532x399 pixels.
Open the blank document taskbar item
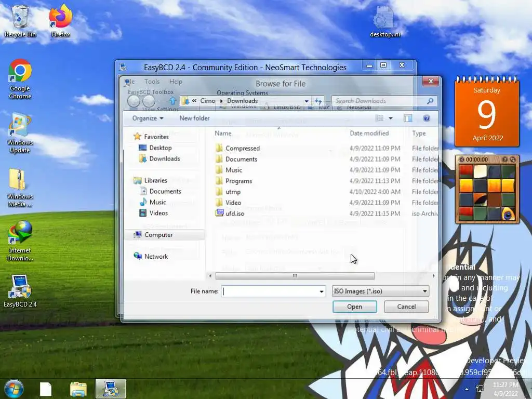point(46,389)
